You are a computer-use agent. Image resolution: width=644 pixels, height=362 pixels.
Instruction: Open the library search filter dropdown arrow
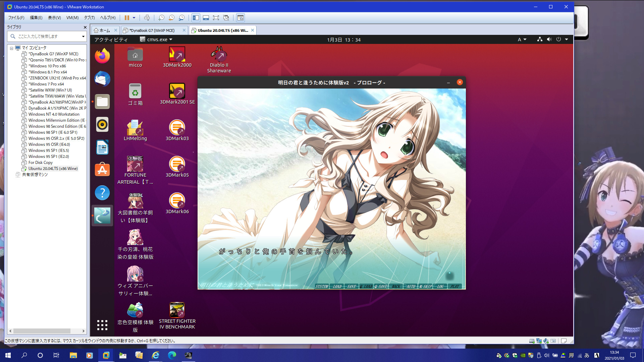coord(83,36)
